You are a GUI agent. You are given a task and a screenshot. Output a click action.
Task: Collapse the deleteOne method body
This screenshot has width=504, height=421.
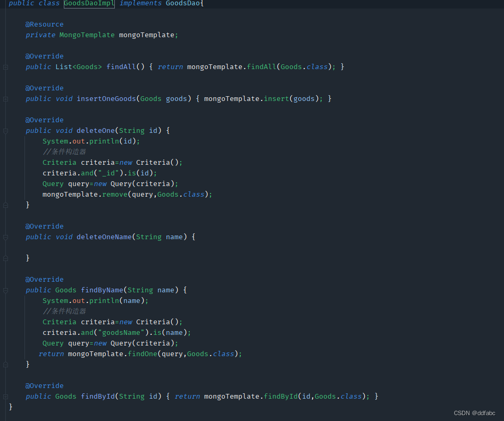coord(5,130)
